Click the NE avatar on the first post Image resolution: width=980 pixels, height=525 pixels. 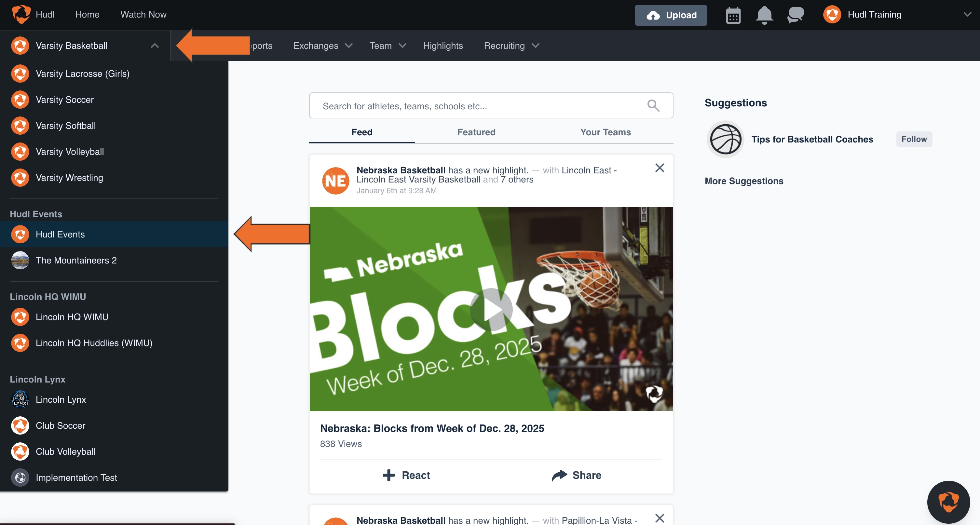pos(335,181)
